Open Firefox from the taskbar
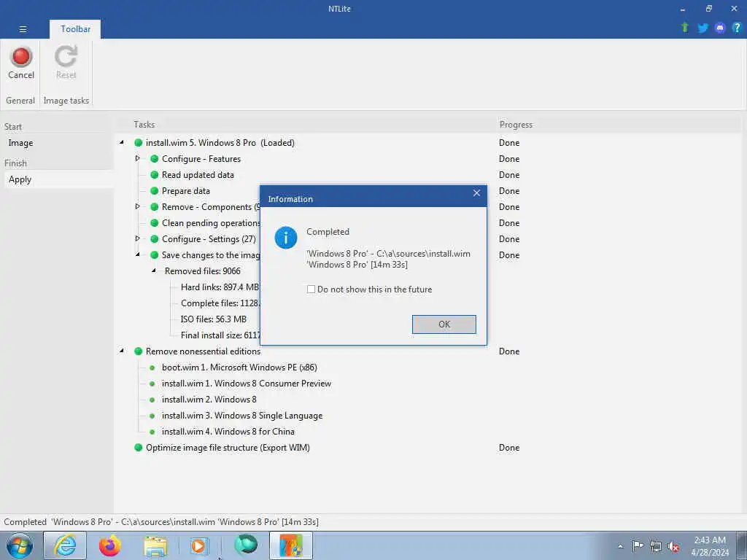This screenshot has height=560, width=747. 110,545
